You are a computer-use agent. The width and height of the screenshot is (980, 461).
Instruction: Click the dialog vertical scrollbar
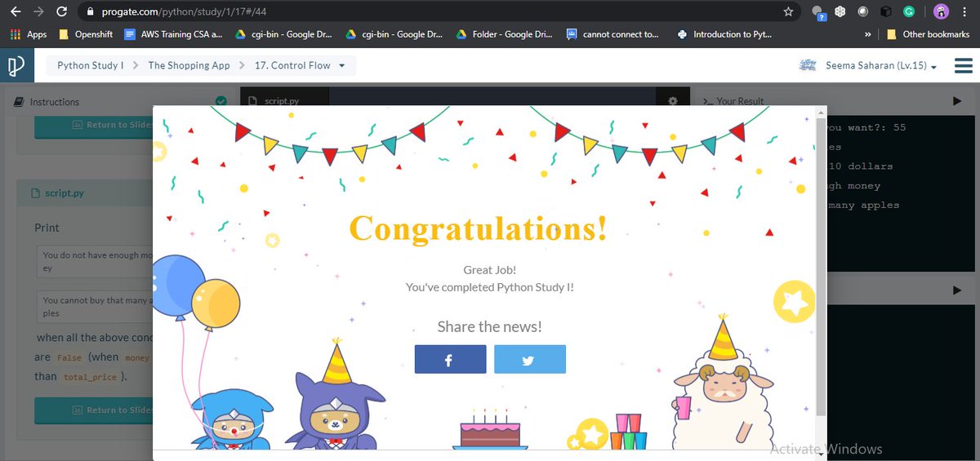click(821, 266)
